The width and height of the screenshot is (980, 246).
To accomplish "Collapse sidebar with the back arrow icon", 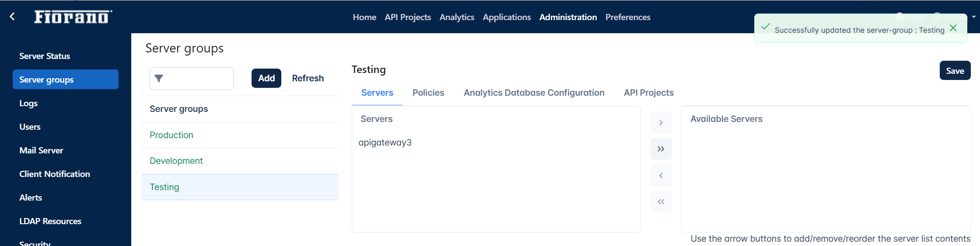I will [12, 17].
